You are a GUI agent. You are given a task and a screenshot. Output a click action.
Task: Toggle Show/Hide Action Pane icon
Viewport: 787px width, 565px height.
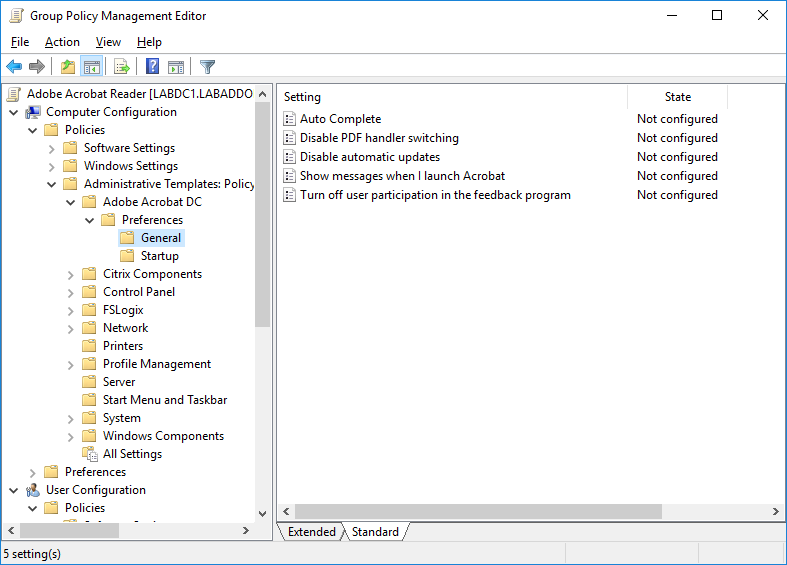click(x=176, y=67)
